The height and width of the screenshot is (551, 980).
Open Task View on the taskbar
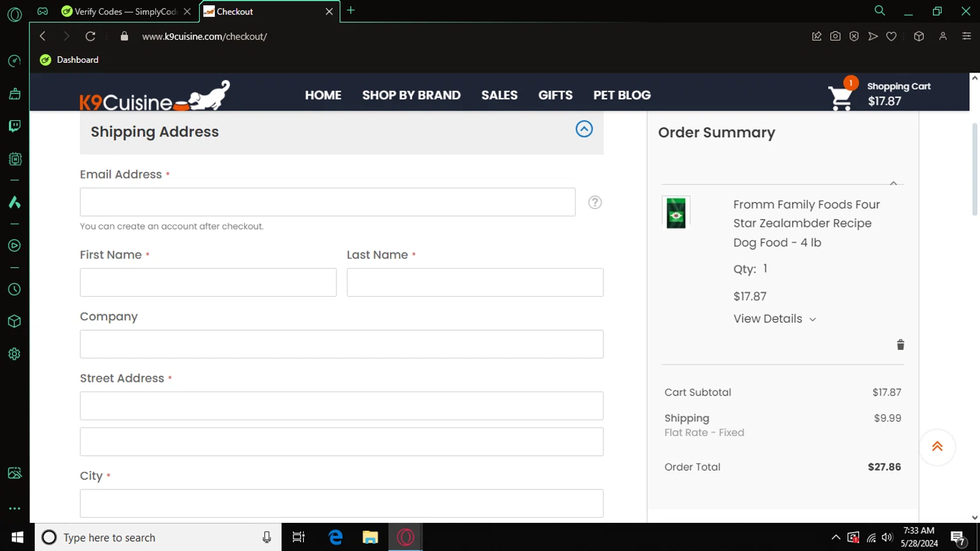click(x=299, y=537)
